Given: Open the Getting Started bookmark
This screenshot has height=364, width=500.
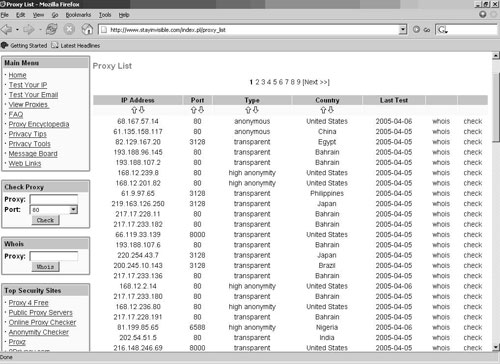Looking at the screenshot, I should pos(24,45).
